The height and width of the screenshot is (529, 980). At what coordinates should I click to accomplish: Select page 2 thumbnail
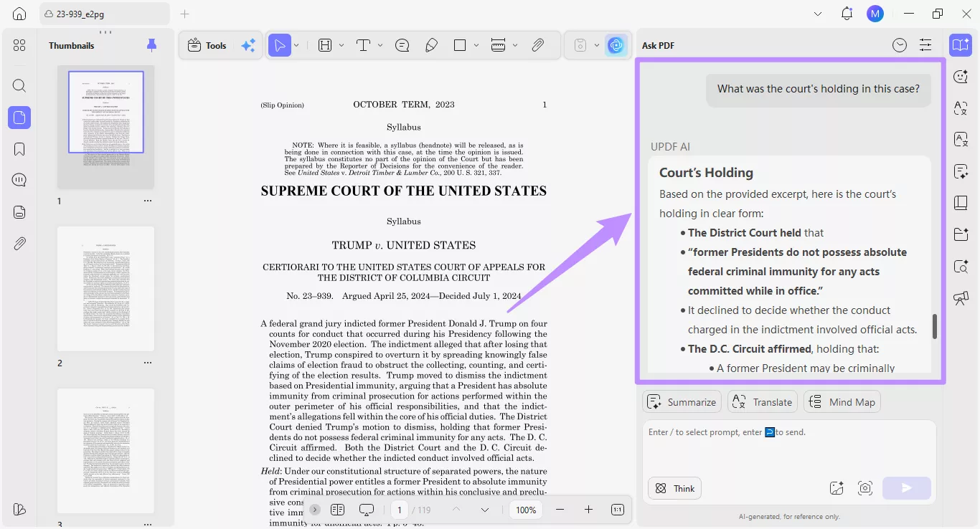tap(105, 289)
